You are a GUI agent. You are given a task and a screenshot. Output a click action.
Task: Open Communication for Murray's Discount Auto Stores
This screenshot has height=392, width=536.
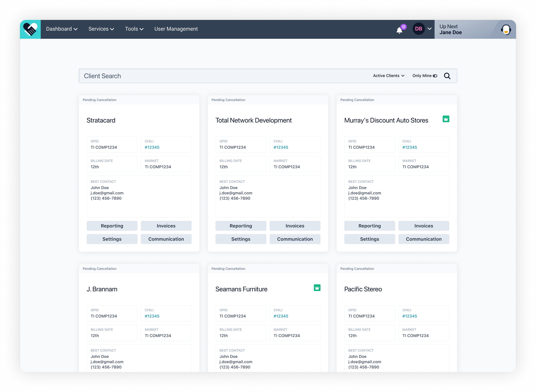[x=424, y=239]
